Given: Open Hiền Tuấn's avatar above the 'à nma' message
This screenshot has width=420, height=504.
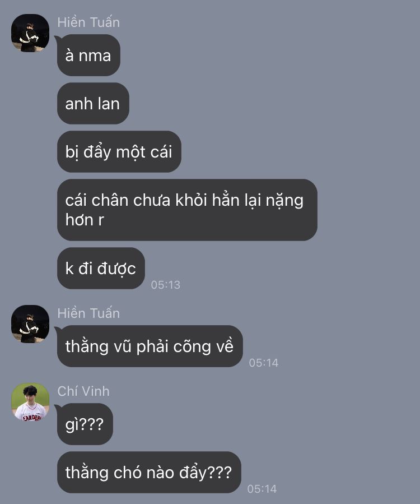Looking at the screenshot, I should coord(30,33).
